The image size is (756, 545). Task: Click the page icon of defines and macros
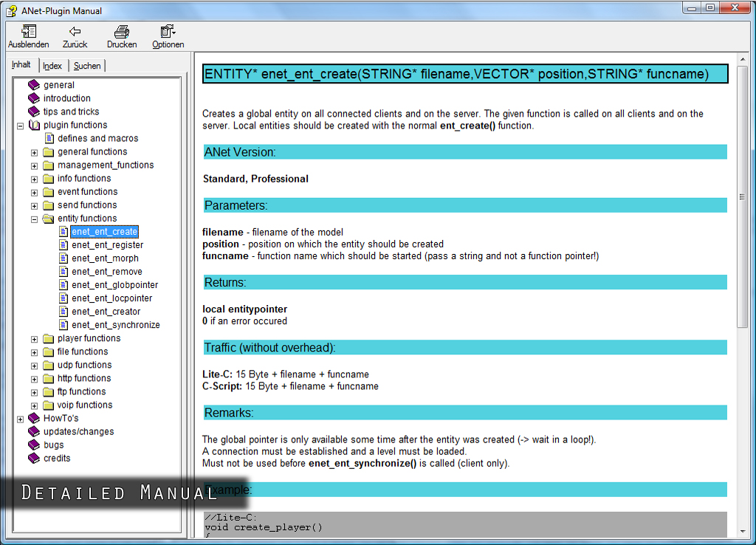49,138
